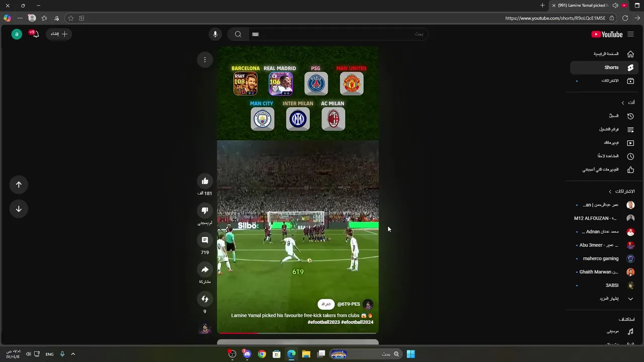This screenshot has height=362, width=644.
Task: Click the Create (إنشاء) button
Action: pyautogui.click(x=59, y=34)
